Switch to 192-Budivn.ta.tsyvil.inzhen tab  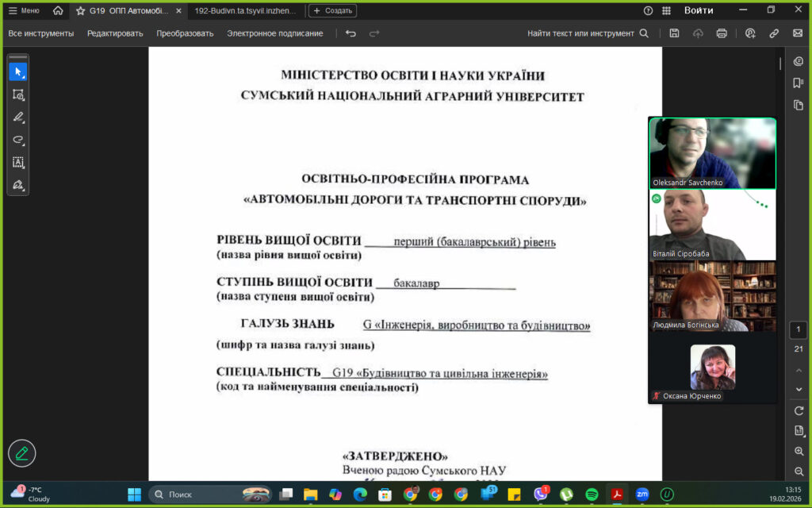pos(244,11)
